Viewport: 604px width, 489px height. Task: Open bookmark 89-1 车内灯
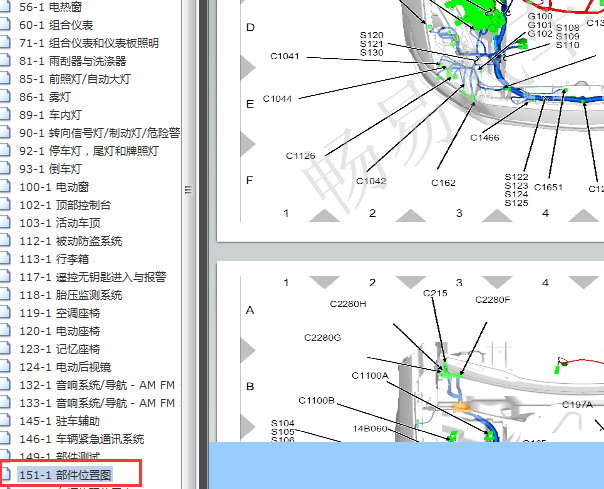coord(50,115)
